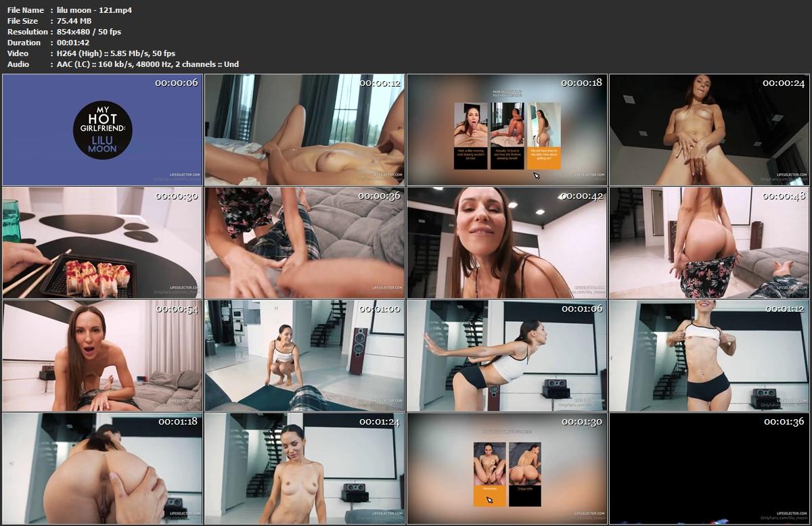
Task: Select the frame stamped 00:00:18
Action: 507,130
